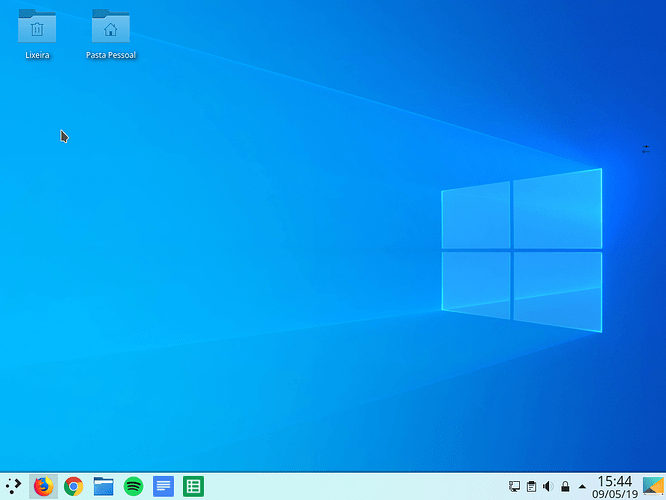Expand hidden system tray icons arrow
This screenshot has width=666, height=500.
click(582, 487)
